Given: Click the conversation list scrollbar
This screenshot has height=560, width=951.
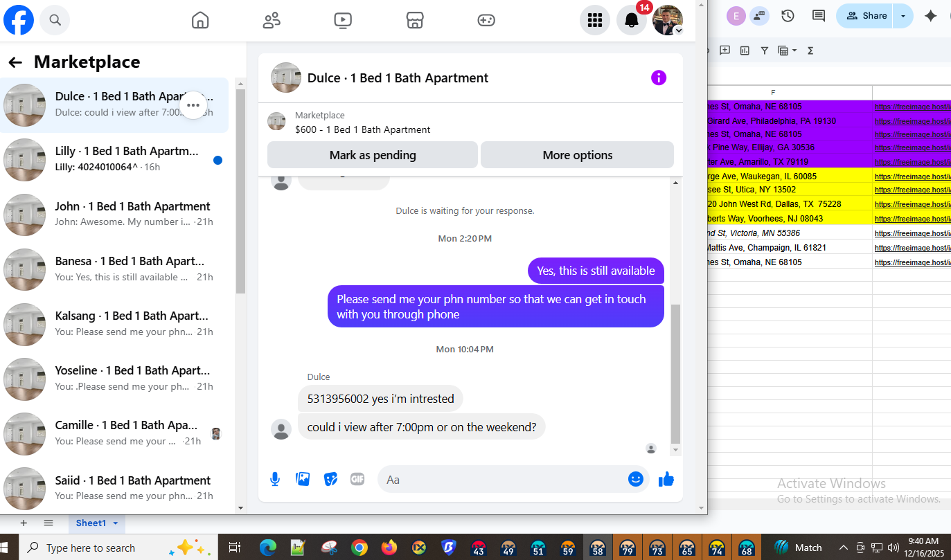Looking at the screenshot, I should 240,192.
